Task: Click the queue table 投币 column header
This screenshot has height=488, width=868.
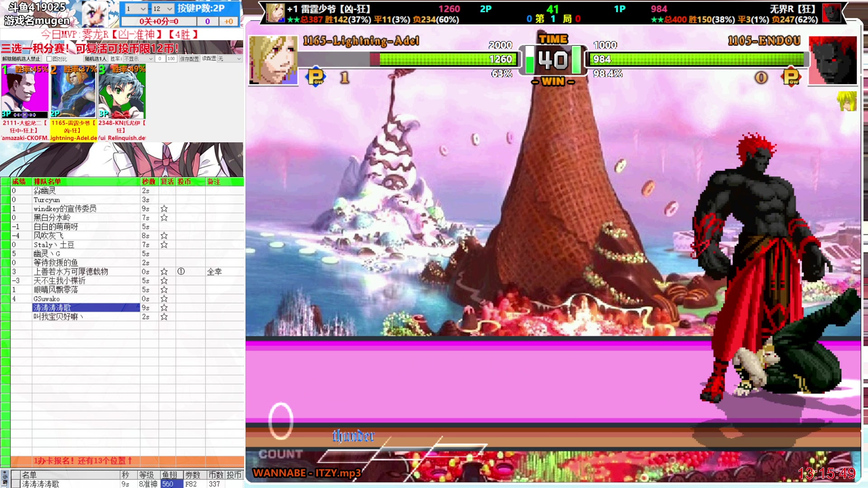Action: pos(190,181)
